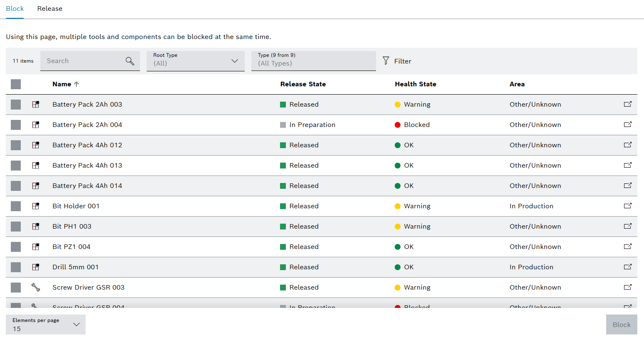Open Bit PZ1 004 external link icon
644x339 pixels.
[627, 246]
